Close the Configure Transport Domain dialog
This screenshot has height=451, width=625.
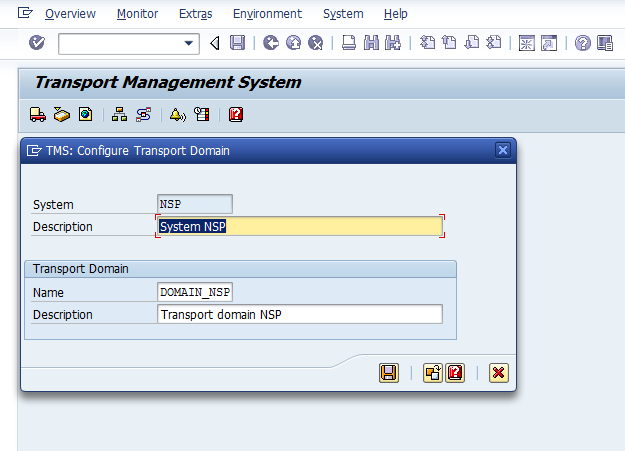[x=503, y=150]
